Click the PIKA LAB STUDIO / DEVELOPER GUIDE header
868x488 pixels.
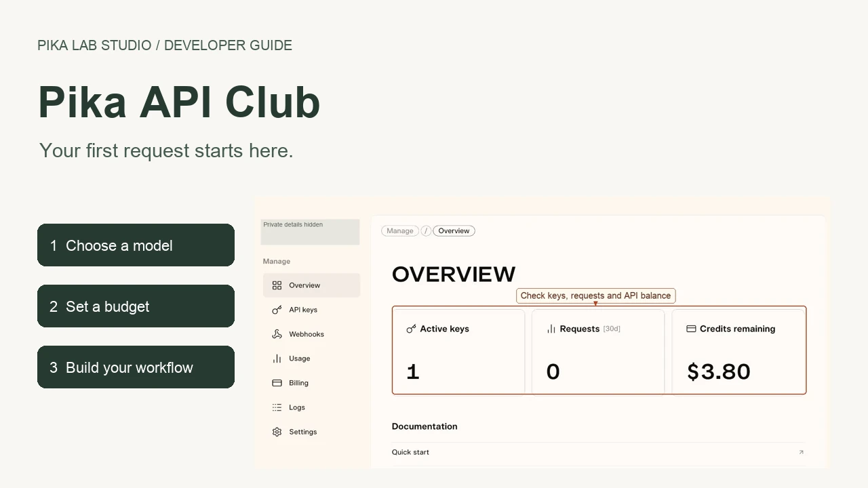[165, 45]
